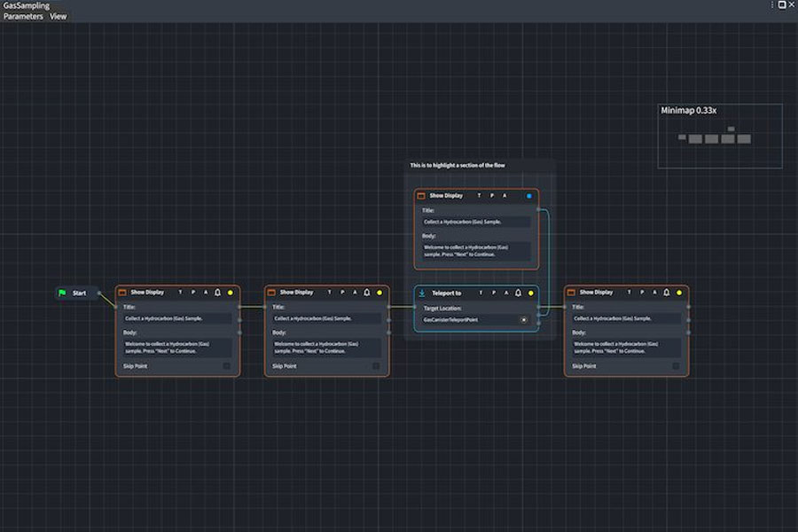Open the View menu

[58, 16]
